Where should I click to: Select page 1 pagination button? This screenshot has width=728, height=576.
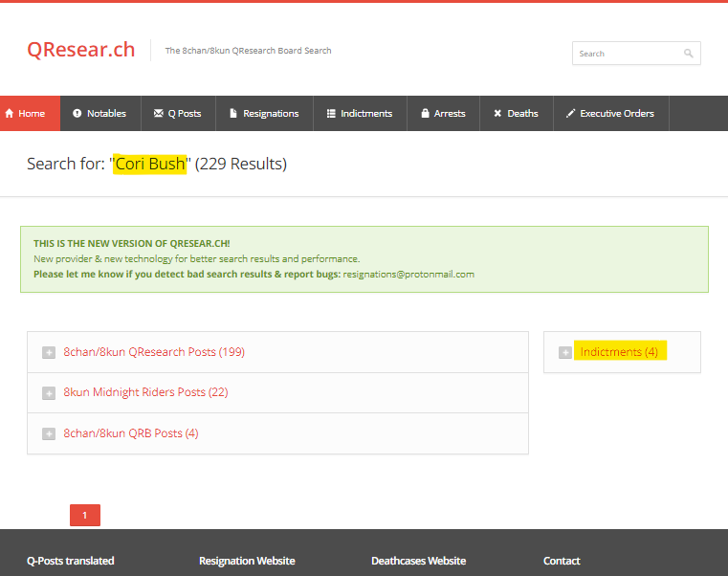click(x=85, y=515)
